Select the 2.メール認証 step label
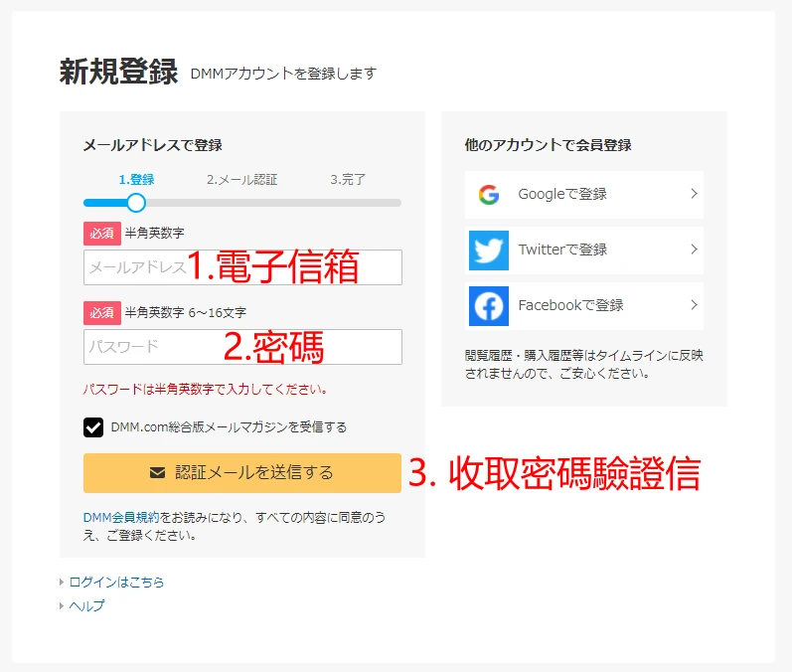 tap(241, 179)
